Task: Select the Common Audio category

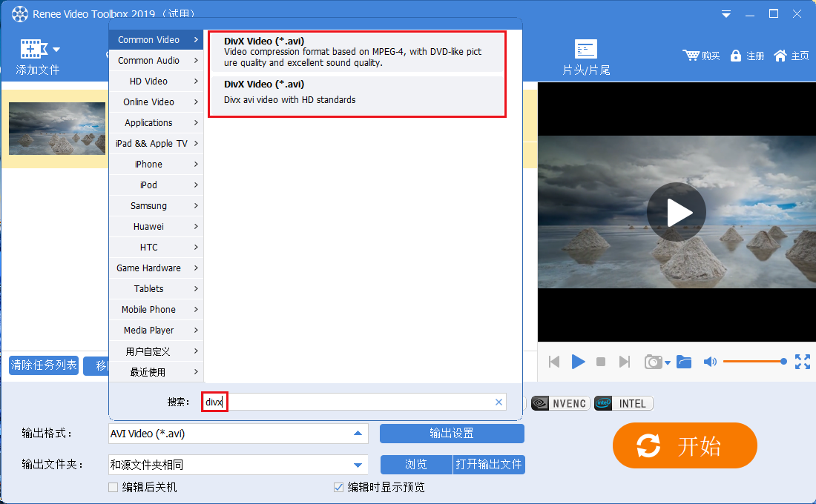Action: [156, 61]
